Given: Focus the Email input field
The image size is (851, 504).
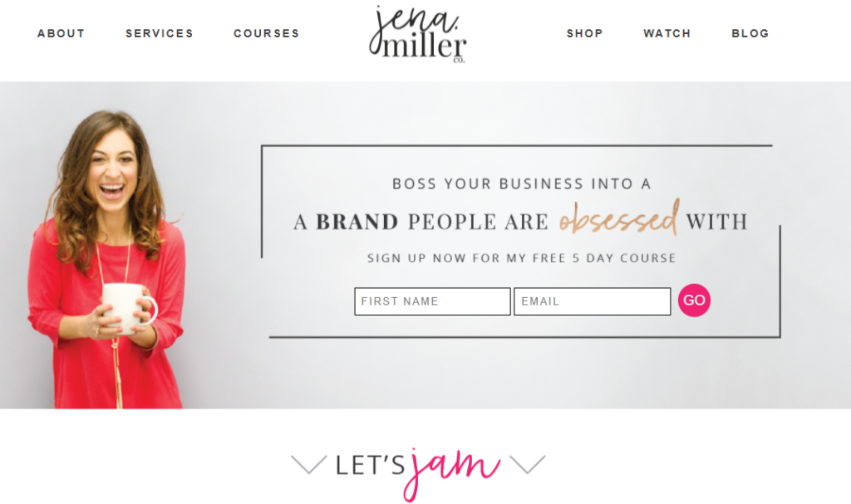Looking at the screenshot, I should [x=592, y=301].
